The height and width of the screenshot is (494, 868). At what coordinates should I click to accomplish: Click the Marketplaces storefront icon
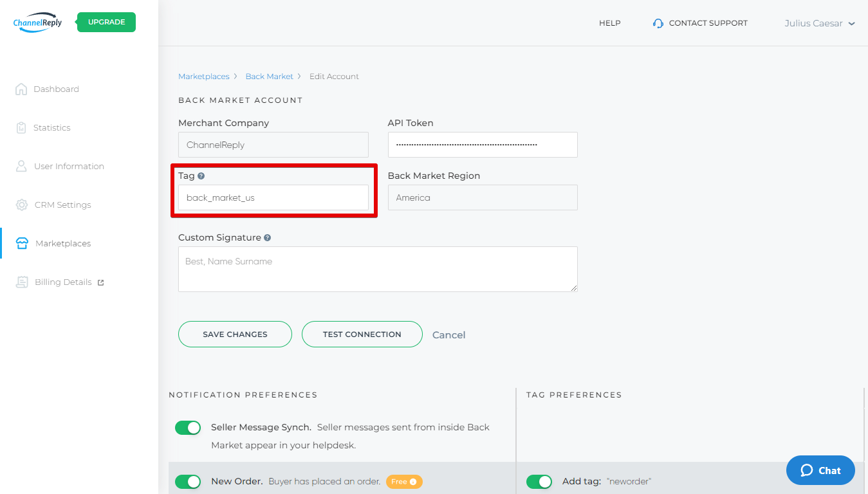[x=22, y=243]
